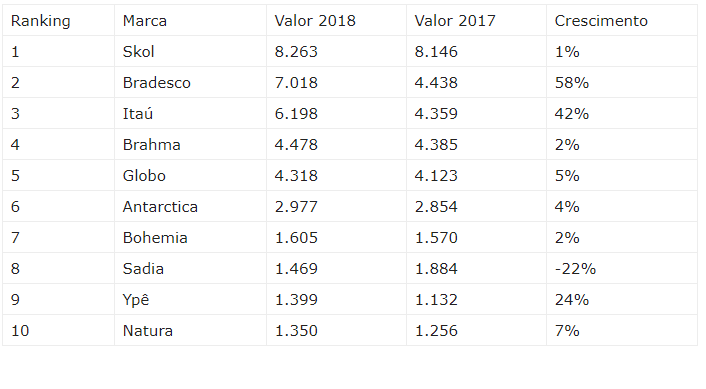Select the Marca column header
Screen dimensions: 706x389
(x=190, y=21)
